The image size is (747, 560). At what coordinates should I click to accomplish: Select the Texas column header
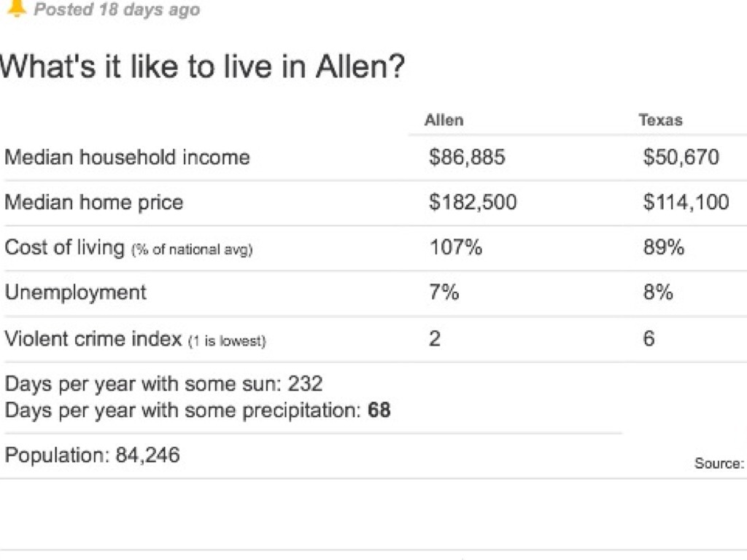(x=660, y=120)
